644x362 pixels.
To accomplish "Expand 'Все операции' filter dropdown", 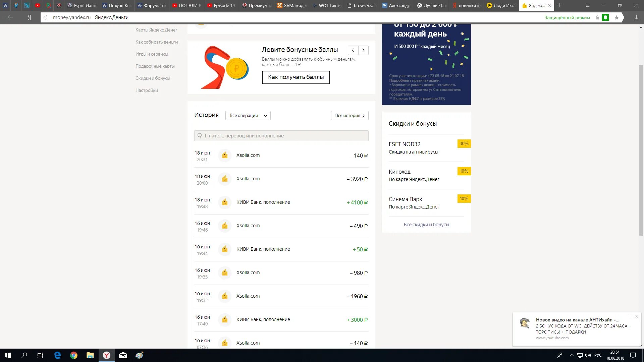I will point(248,116).
